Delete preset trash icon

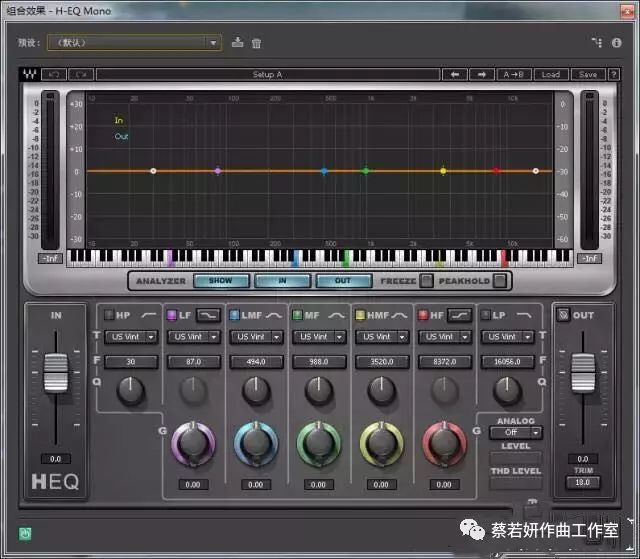[x=256, y=43]
